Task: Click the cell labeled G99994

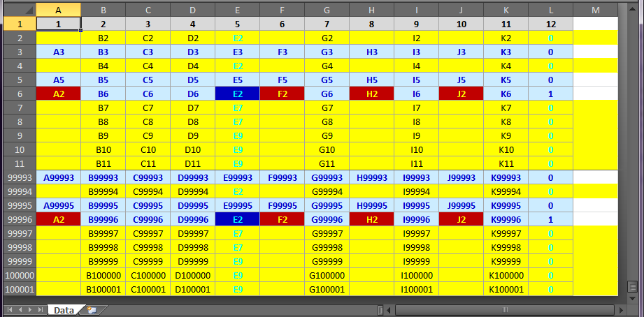Action: click(327, 191)
